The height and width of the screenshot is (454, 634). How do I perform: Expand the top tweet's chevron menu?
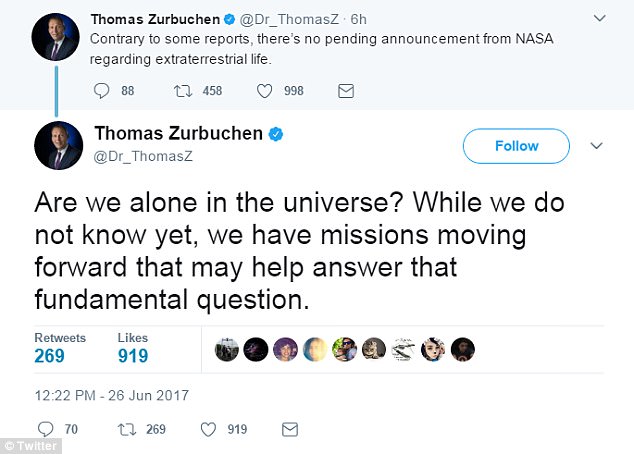click(599, 18)
